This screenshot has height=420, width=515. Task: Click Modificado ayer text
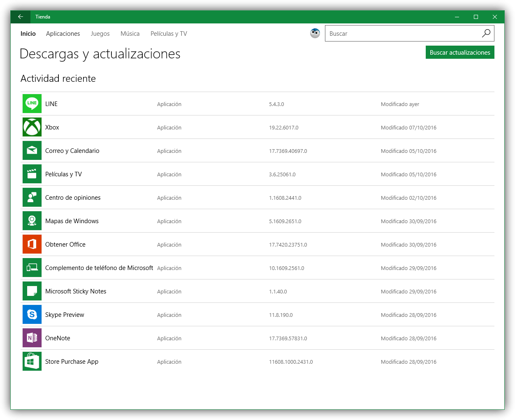point(400,104)
